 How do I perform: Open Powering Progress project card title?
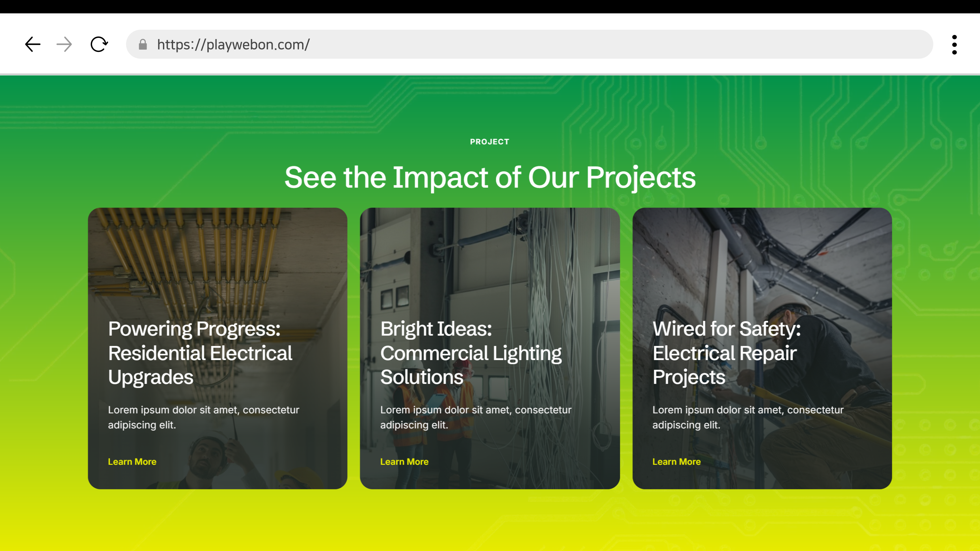(x=200, y=353)
